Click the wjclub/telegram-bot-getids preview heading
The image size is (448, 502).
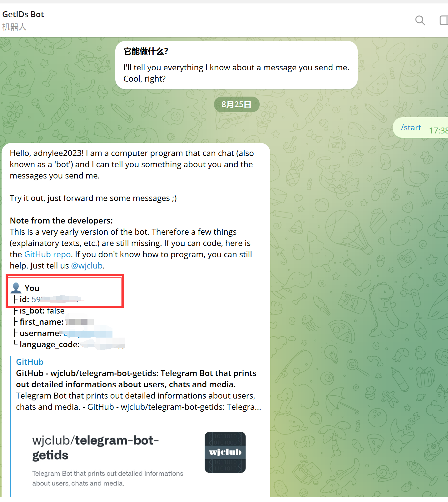tap(96, 448)
